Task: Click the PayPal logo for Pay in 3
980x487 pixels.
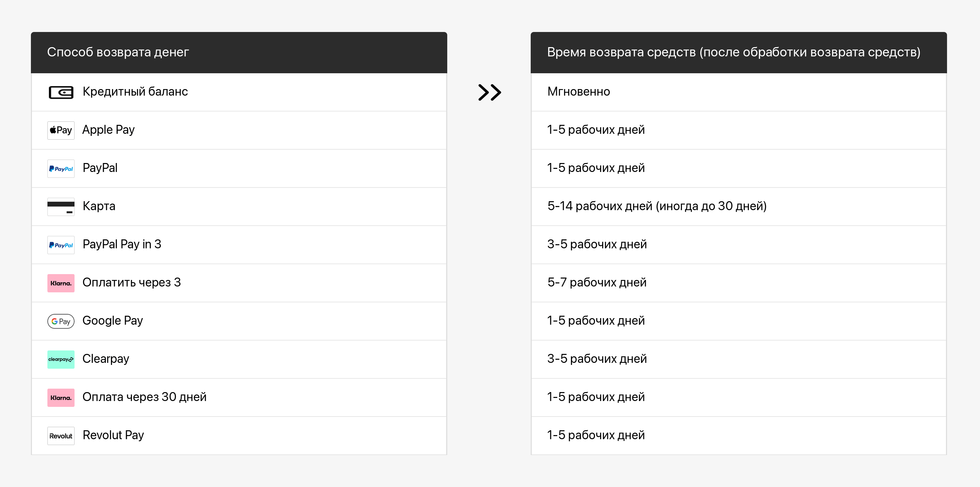Action: 61,245
